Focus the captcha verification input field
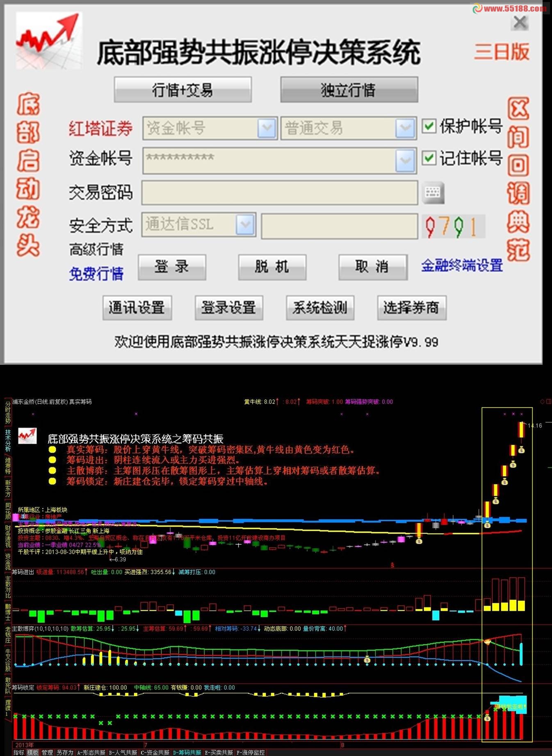 pos(340,226)
